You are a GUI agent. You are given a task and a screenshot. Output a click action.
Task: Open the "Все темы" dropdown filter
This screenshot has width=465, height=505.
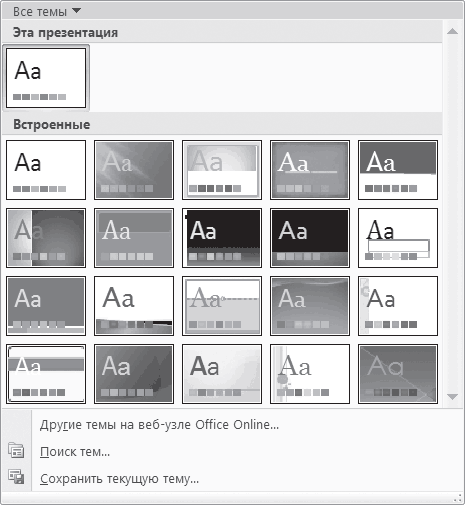pos(47,12)
